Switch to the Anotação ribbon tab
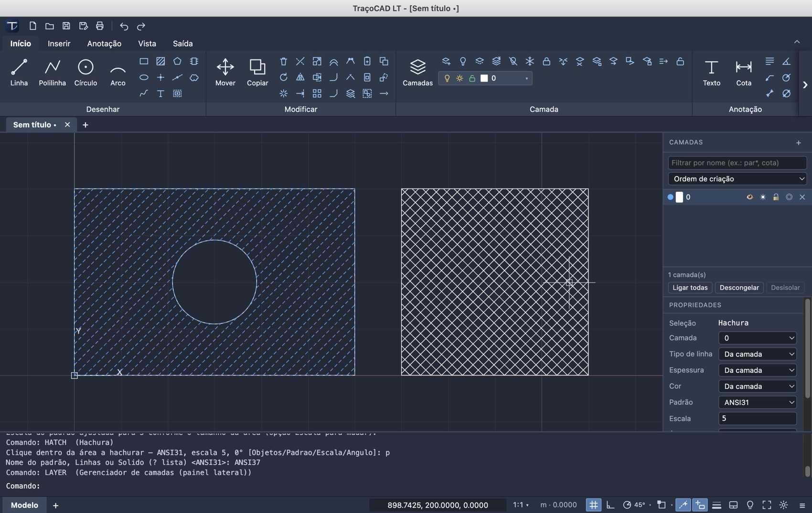The image size is (812, 513). click(104, 43)
